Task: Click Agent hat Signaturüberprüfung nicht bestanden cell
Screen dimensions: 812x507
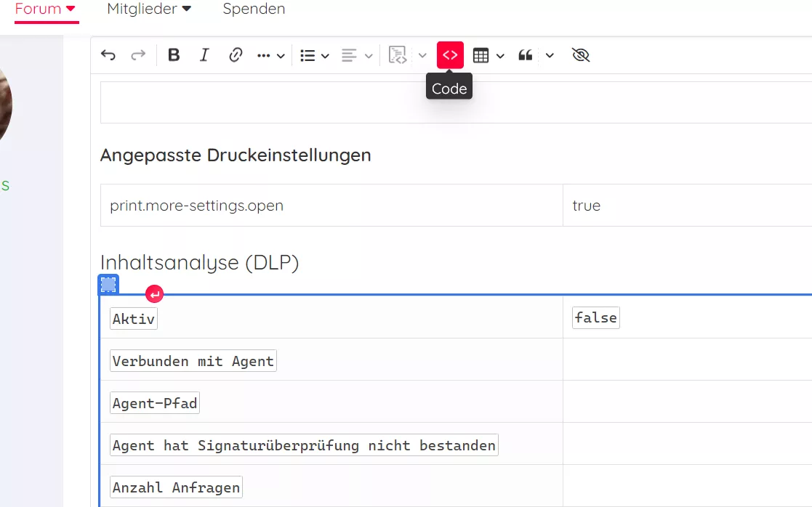Action: [x=331, y=445]
